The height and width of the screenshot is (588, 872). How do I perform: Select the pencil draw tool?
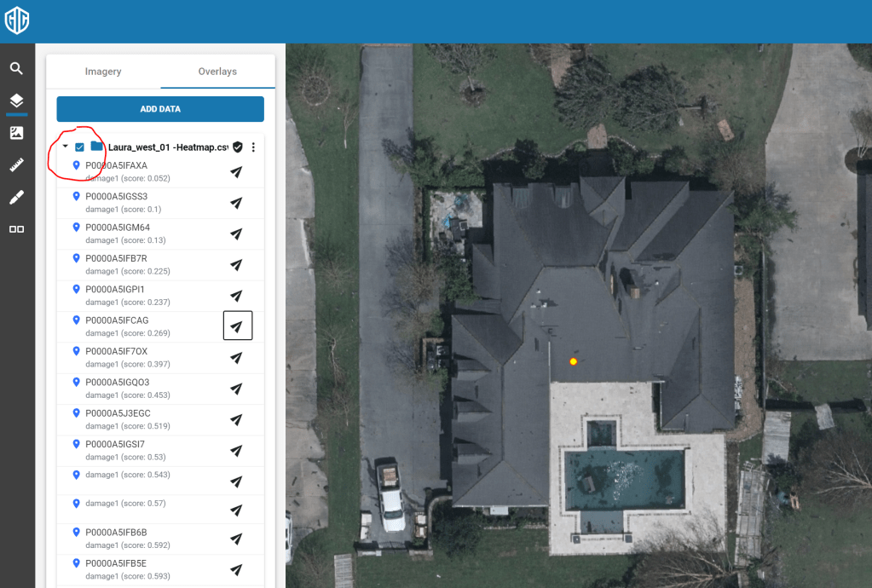coord(16,198)
